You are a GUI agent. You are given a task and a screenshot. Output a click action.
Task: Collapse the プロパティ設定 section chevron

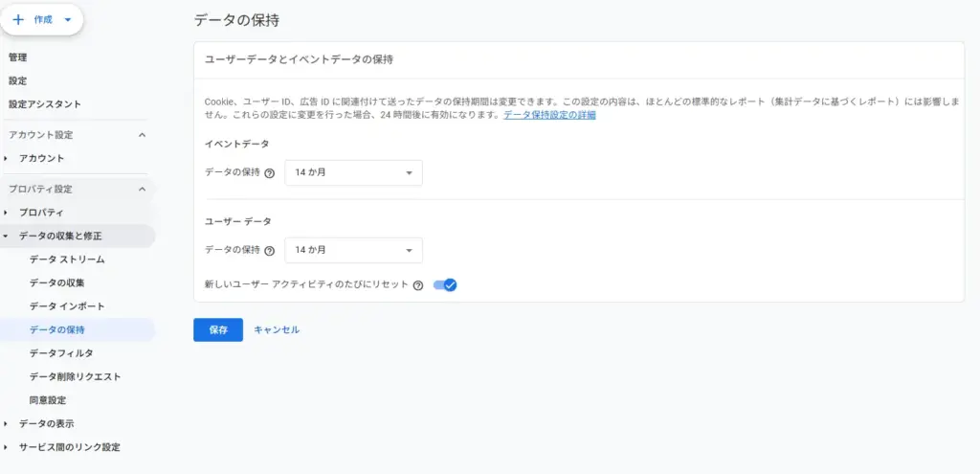[x=142, y=189]
